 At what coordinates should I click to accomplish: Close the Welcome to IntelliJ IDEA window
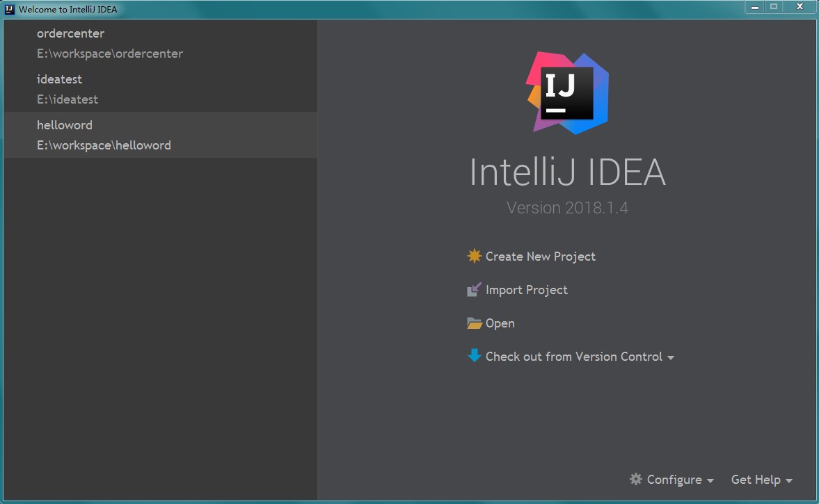click(x=800, y=7)
